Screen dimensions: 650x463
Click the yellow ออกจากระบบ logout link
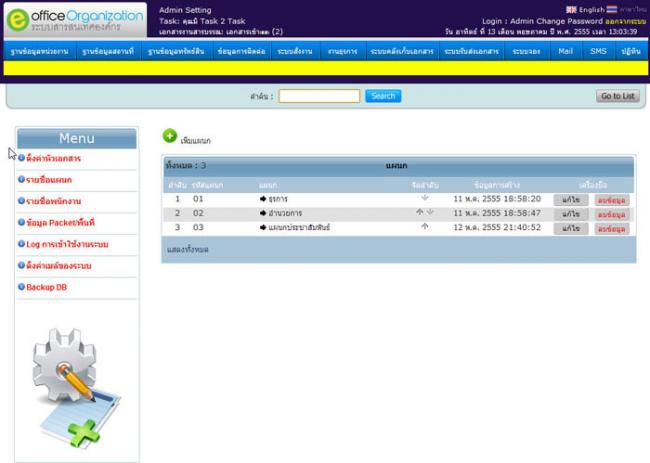click(x=626, y=21)
